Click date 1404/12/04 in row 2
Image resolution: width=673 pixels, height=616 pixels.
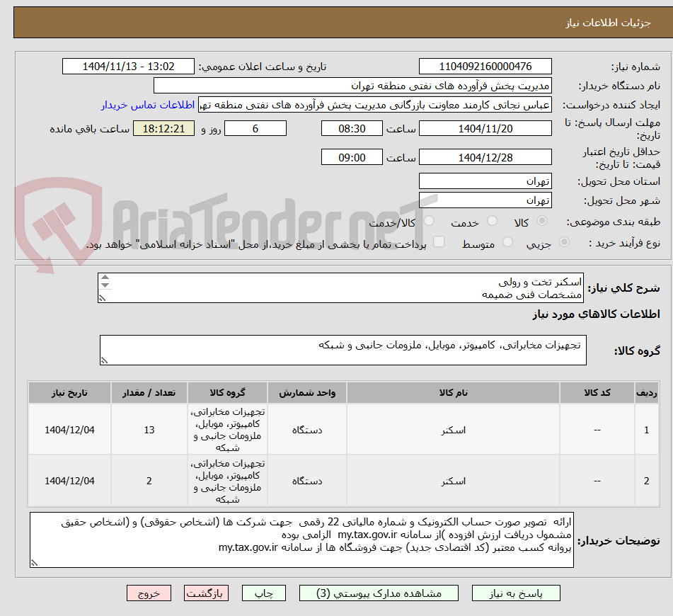[69, 481]
